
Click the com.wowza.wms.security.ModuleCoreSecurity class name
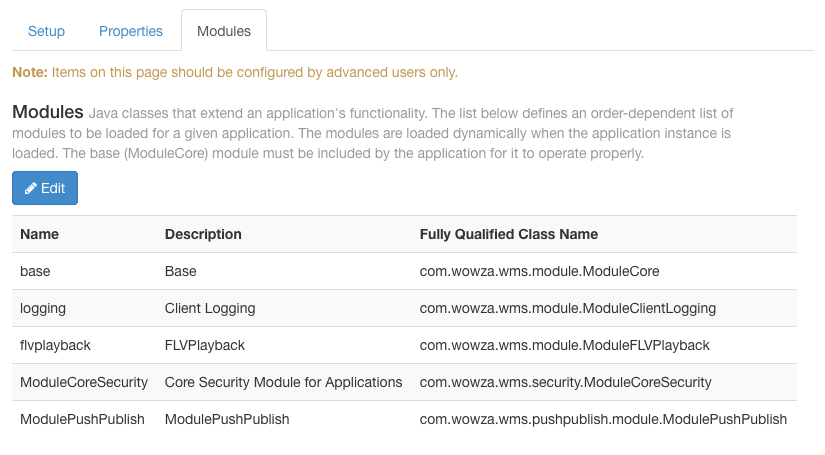[x=565, y=382]
